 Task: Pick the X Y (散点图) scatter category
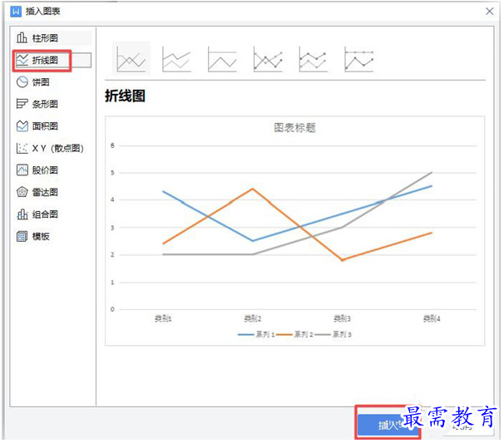coord(52,148)
